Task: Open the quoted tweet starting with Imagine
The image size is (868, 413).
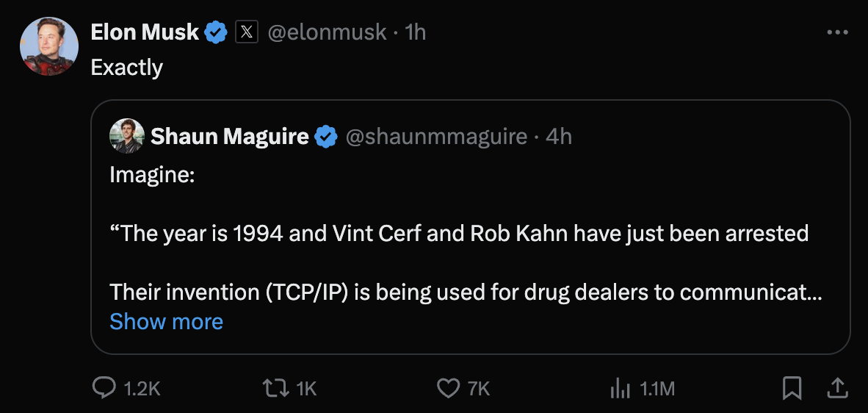Action: [x=470, y=235]
